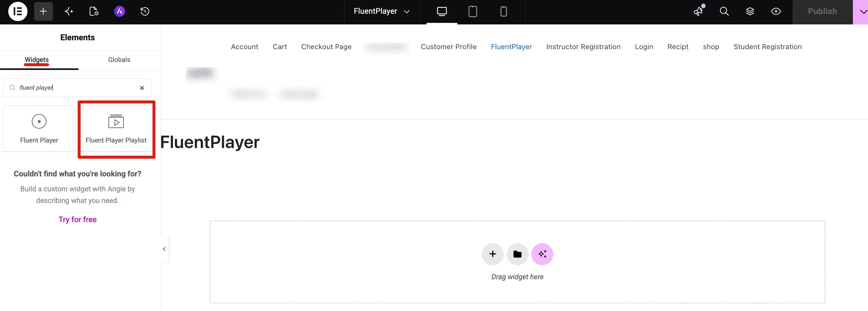Click the Publish button
The height and width of the screenshot is (311, 868).
pyautogui.click(x=822, y=11)
